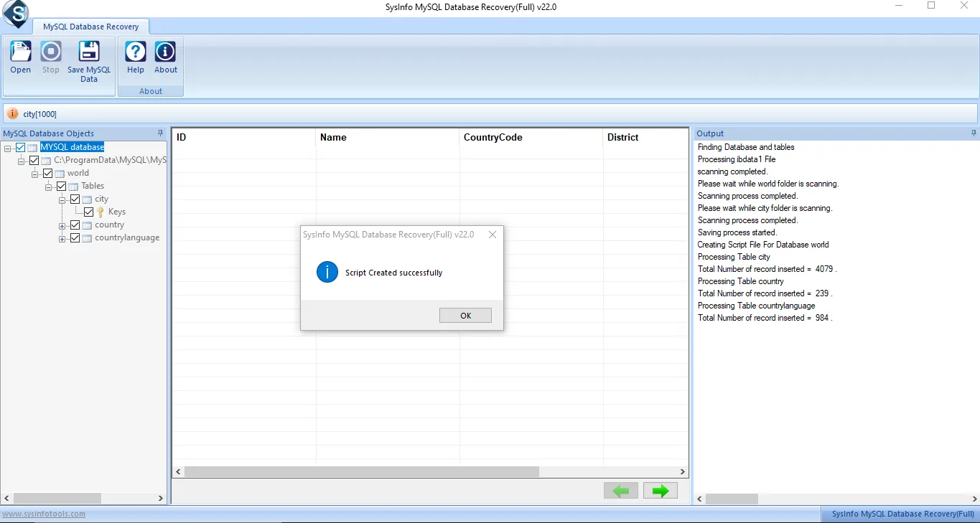This screenshot has height=523, width=980.
Task: Pin the MySQL Database Objects panel
Action: (x=160, y=133)
